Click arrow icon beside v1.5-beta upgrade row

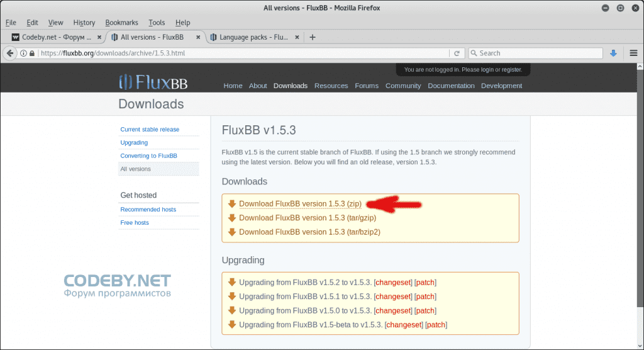click(231, 324)
